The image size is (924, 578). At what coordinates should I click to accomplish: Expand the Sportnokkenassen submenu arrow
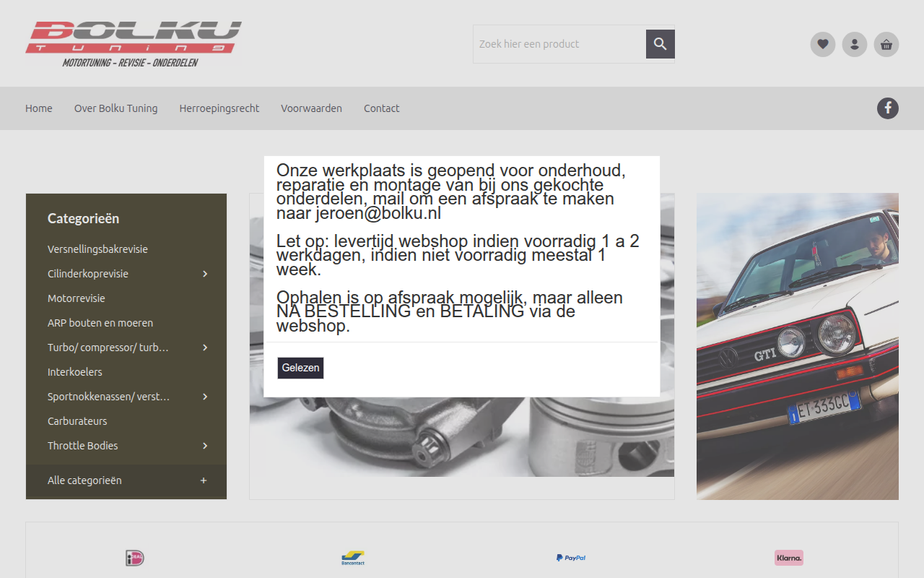[x=205, y=397]
